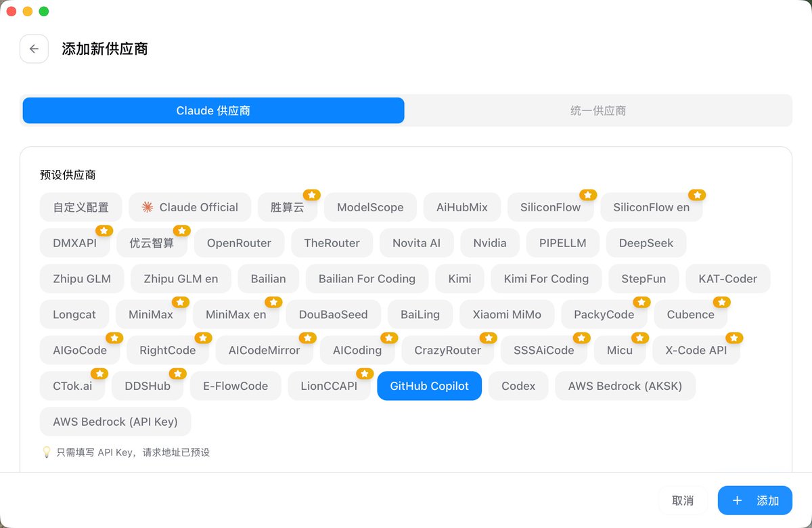Click the star badge on PackyCode
This screenshot has width=812, height=528.
tap(641, 302)
